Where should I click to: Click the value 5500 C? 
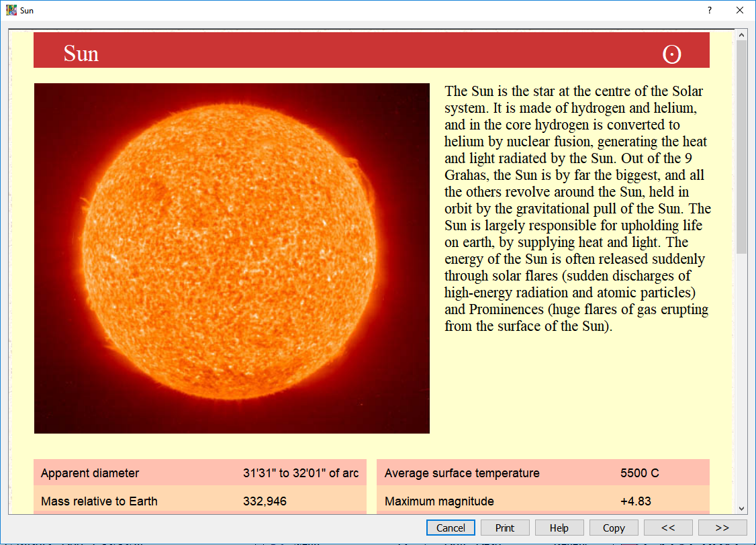pos(639,473)
